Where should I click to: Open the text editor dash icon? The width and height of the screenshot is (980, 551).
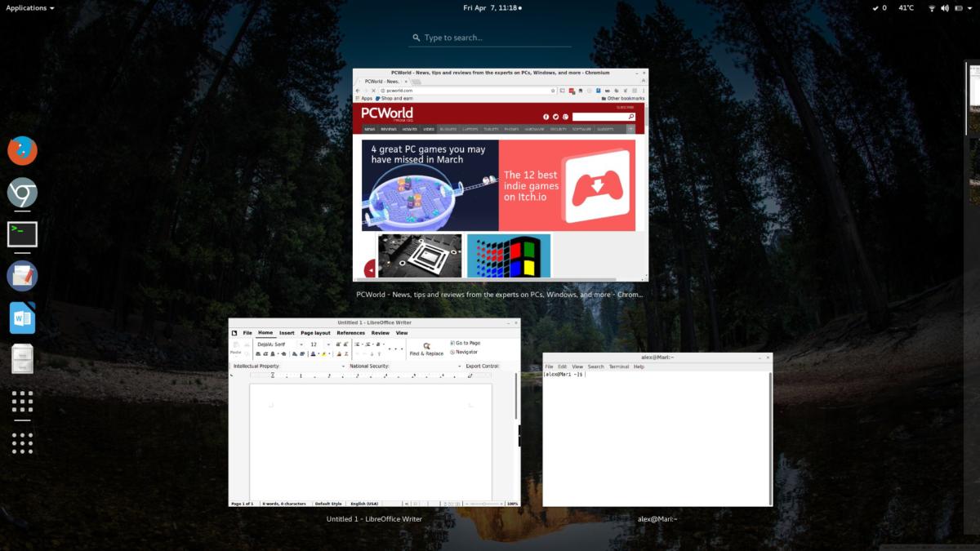22,276
